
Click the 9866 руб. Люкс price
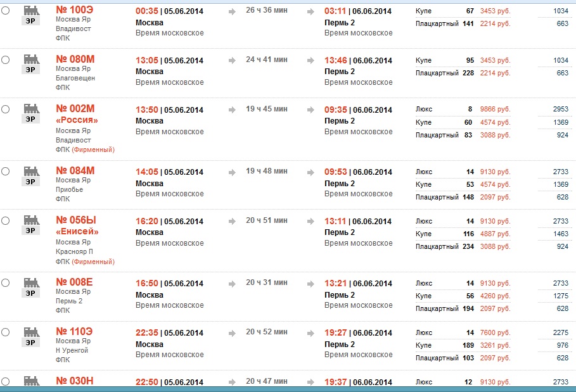495,109
